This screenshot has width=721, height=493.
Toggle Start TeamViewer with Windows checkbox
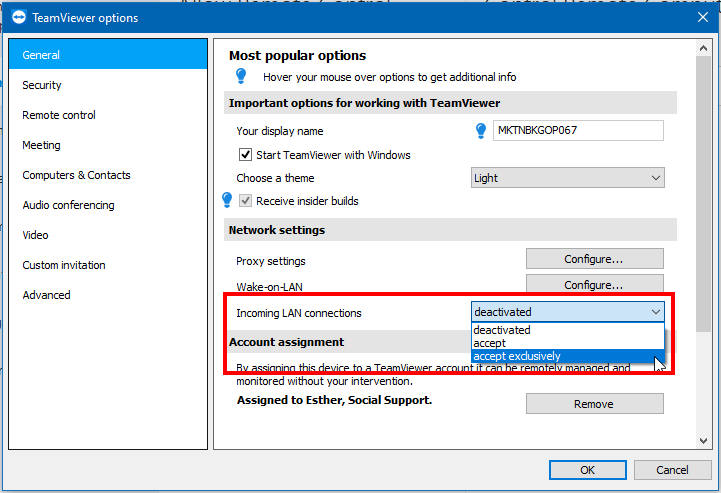pyautogui.click(x=245, y=155)
